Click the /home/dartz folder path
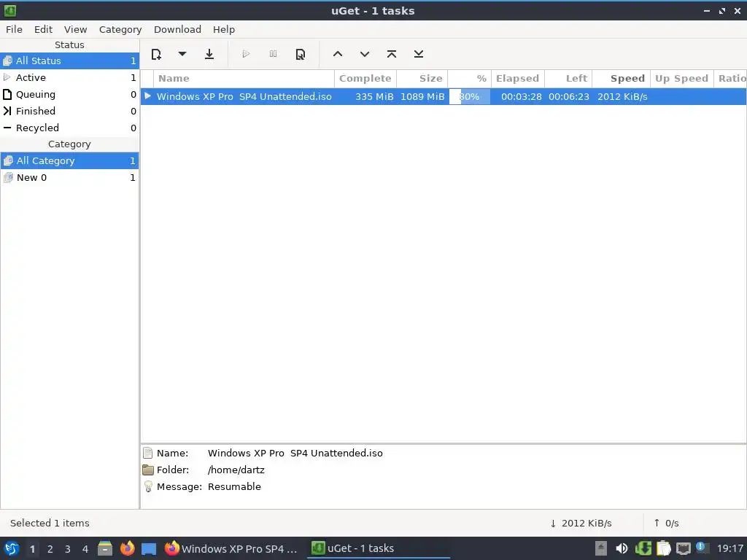The width and height of the screenshot is (747, 560). (236, 470)
